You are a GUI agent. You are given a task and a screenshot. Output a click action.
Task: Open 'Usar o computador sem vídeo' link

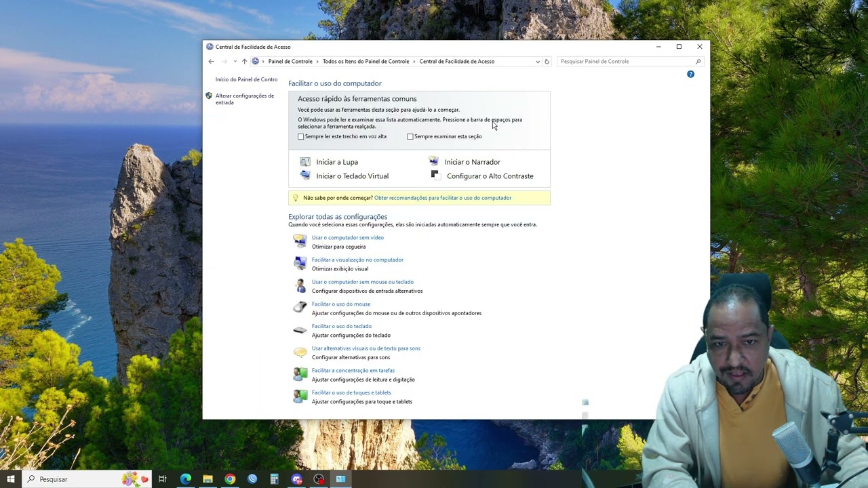coord(348,238)
